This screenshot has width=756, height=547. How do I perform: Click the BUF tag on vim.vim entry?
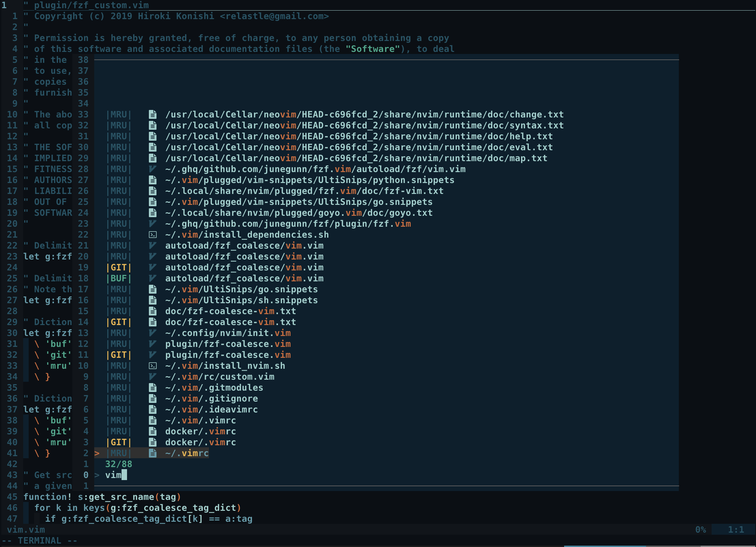point(118,278)
